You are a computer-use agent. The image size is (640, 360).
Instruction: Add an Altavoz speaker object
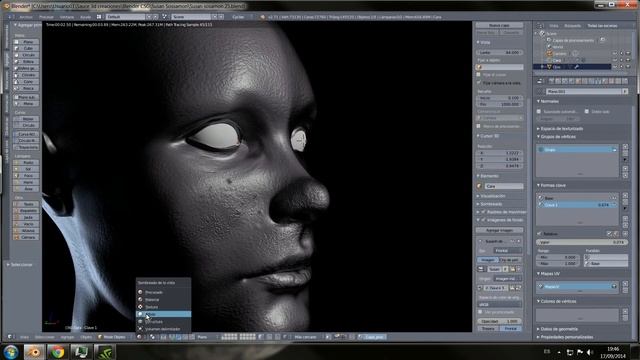[x=27, y=231]
